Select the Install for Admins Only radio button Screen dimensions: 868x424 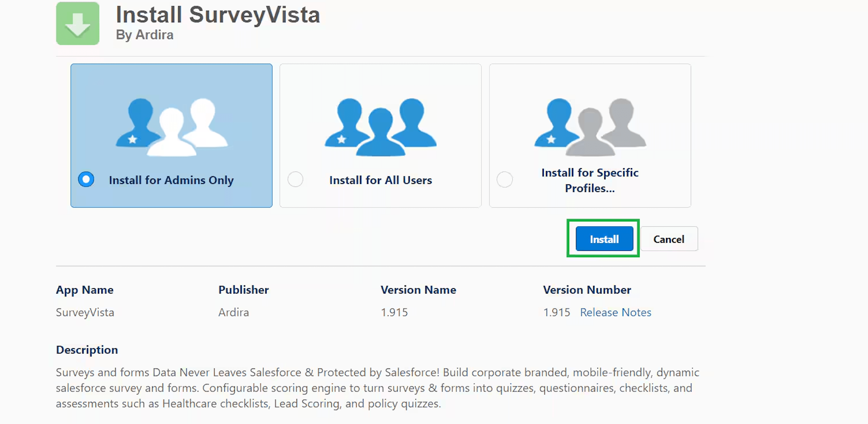point(86,179)
